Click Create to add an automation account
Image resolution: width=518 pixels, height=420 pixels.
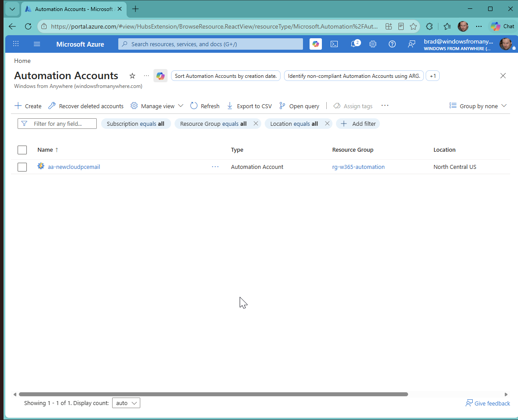(28, 106)
